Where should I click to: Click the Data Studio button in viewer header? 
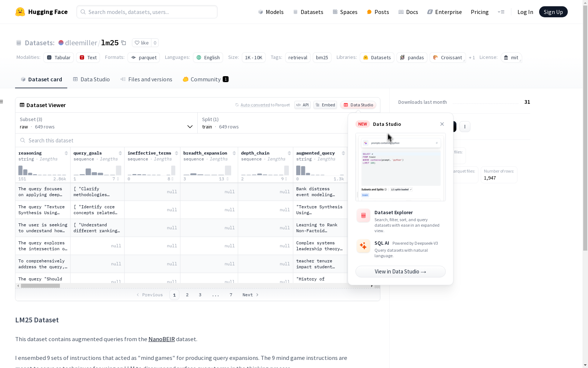click(x=358, y=105)
